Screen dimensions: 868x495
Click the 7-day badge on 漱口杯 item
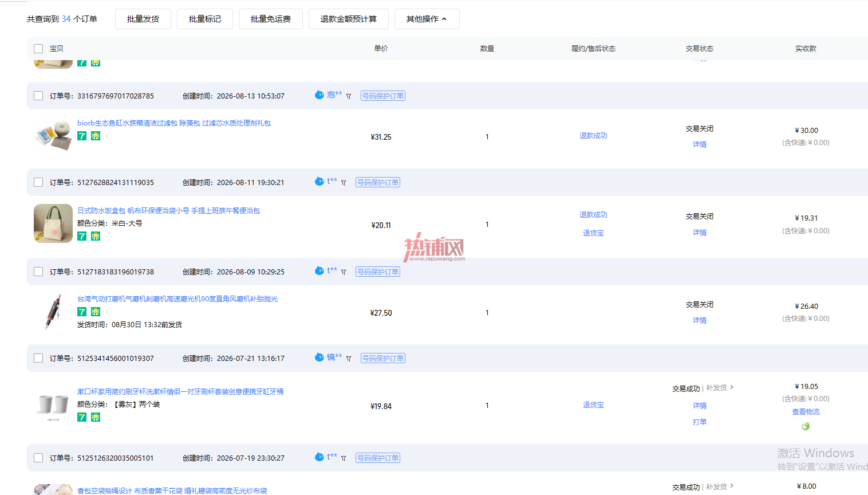point(82,417)
